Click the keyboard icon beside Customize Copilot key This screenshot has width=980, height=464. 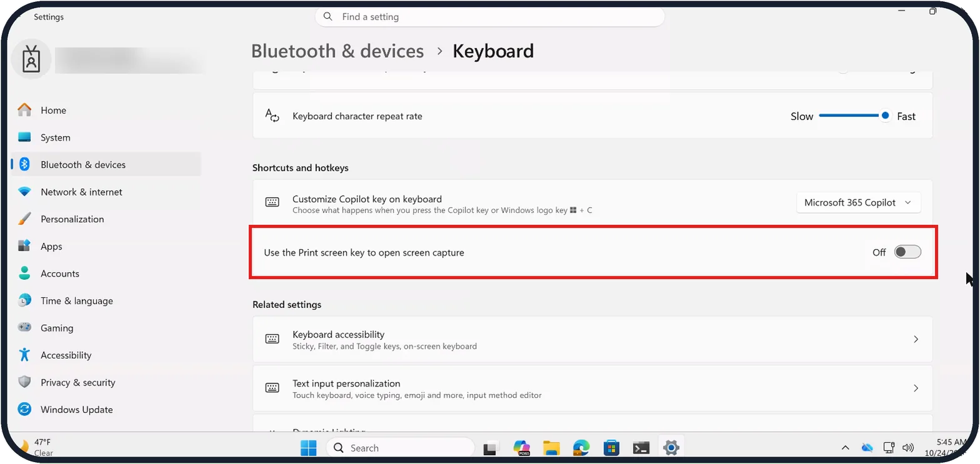point(272,202)
